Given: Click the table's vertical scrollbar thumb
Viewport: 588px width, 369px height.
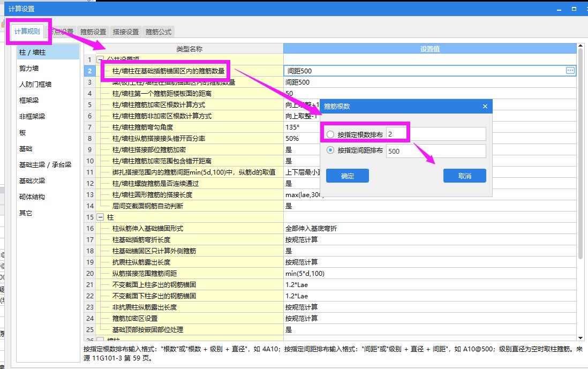Looking at the screenshot, I should (581, 154).
